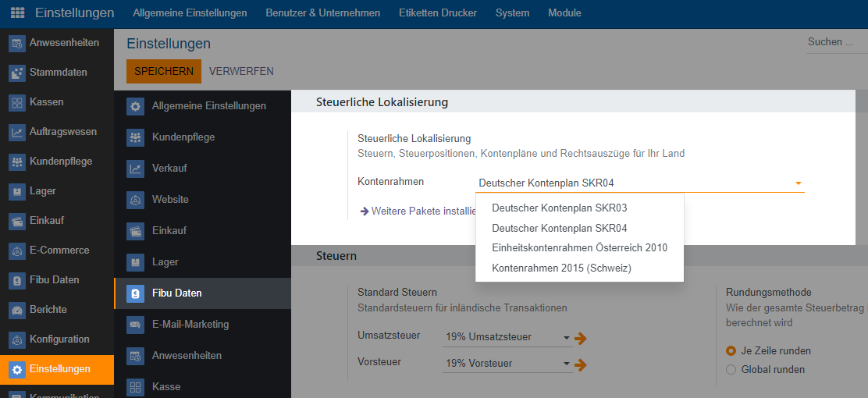Choose Kontenrahmen 2015 (Schweiz) option
This screenshot has width=868, height=398.
point(561,268)
